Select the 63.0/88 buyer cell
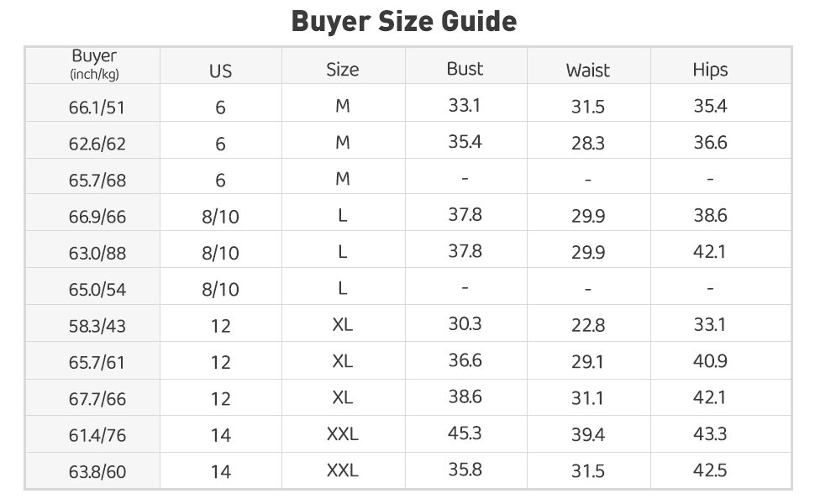This screenshot has width=815, height=504. pyautogui.click(x=97, y=253)
